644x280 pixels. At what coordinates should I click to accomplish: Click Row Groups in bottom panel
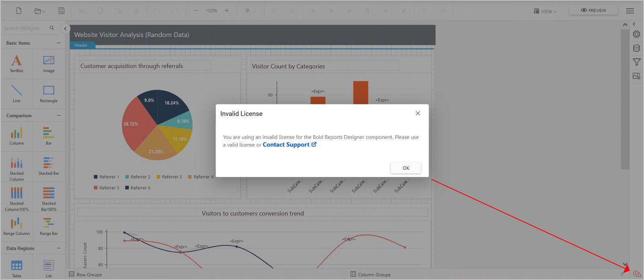pyautogui.click(x=86, y=274)
